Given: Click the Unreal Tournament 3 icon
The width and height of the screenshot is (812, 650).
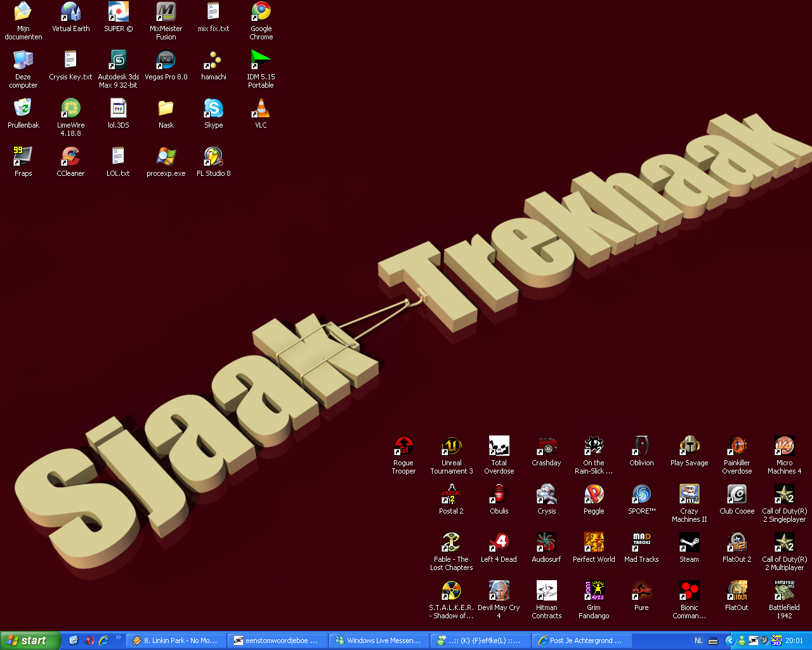Looking at the screenshot, I should point(452,446).
